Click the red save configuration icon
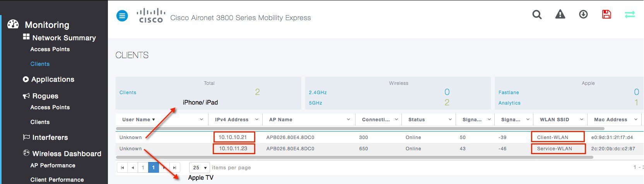The image size is (644, 184). tap(606, 15)
